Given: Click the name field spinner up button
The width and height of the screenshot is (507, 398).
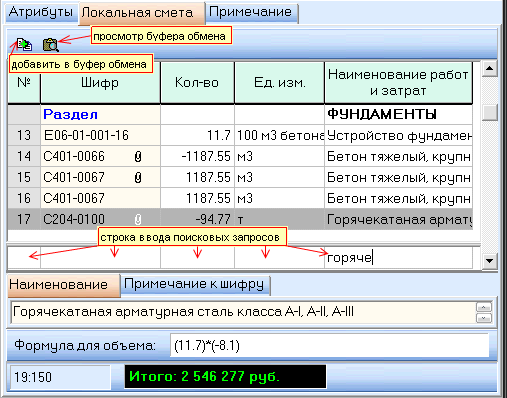Looking at the screenshot, I should (x=484, y=307).
